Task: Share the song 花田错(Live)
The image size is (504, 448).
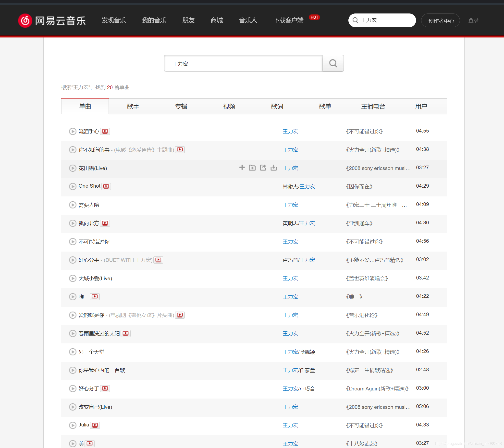Action: [x=263, y=168]
